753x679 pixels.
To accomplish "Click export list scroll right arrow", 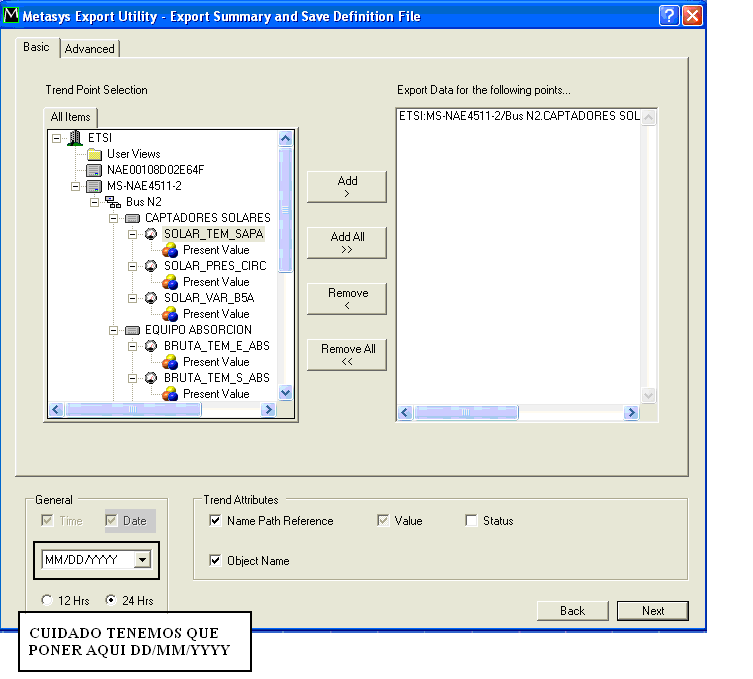I will (x=631, y=412).
